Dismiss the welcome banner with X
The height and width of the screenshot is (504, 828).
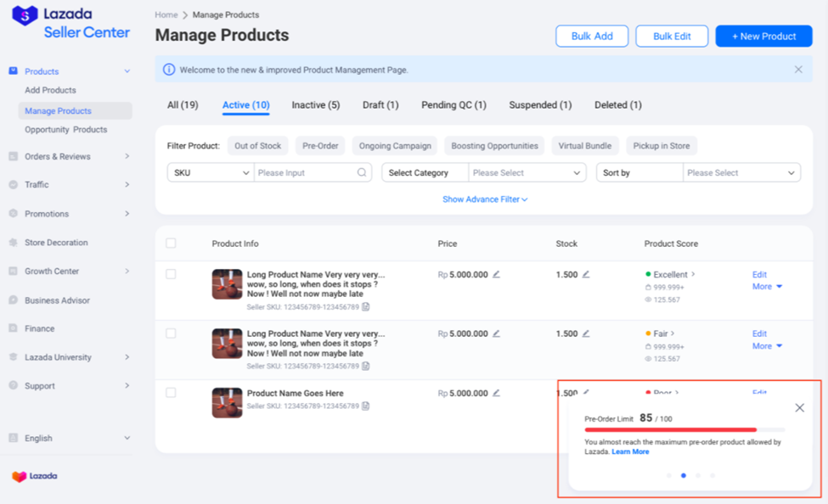click(x=798, y=70)
